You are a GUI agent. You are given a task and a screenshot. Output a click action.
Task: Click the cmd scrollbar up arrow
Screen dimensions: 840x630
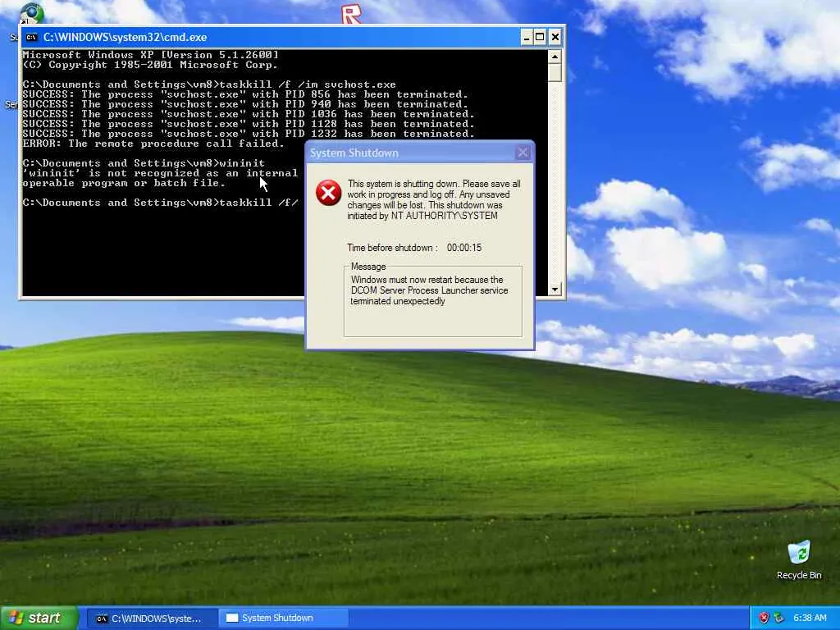point(555,57)
